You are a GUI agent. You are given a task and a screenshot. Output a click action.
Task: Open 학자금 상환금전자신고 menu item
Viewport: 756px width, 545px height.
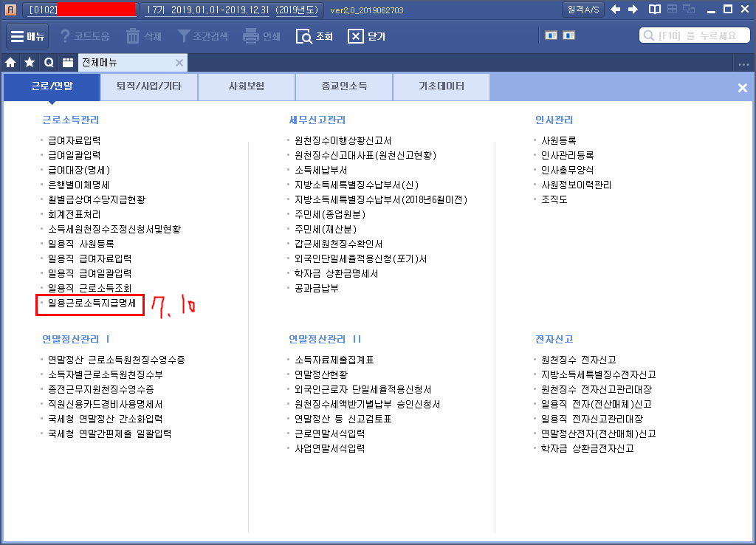587,448
